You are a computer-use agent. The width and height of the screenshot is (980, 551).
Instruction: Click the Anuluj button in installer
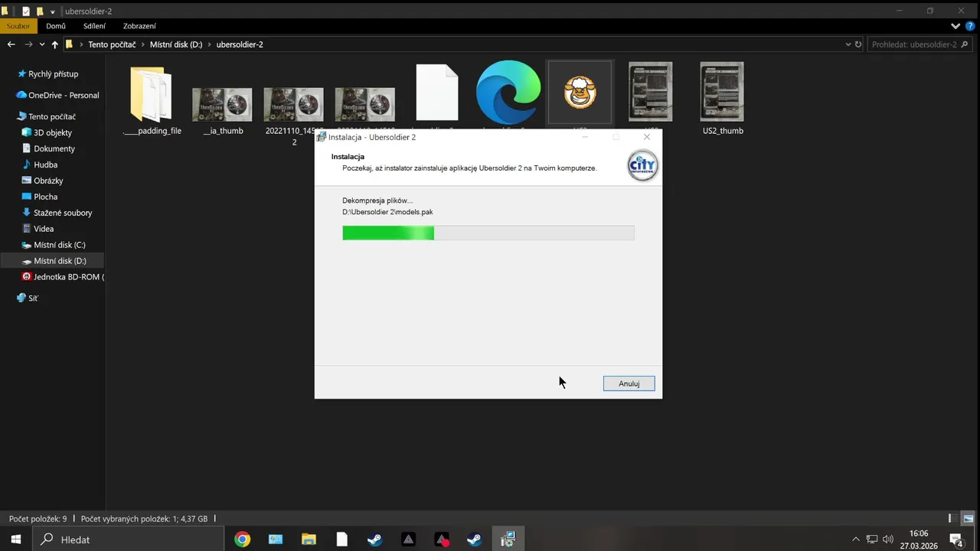pos(629,383)
